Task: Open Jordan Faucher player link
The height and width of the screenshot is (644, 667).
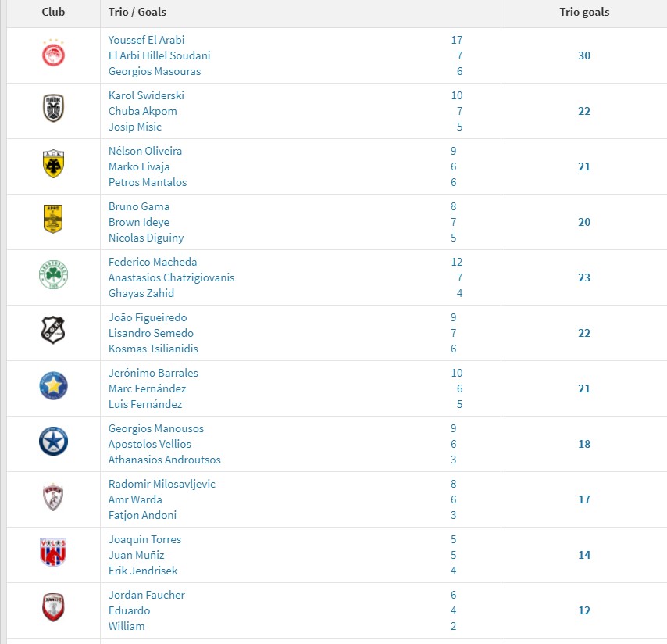Action: [x=147, y=595]
